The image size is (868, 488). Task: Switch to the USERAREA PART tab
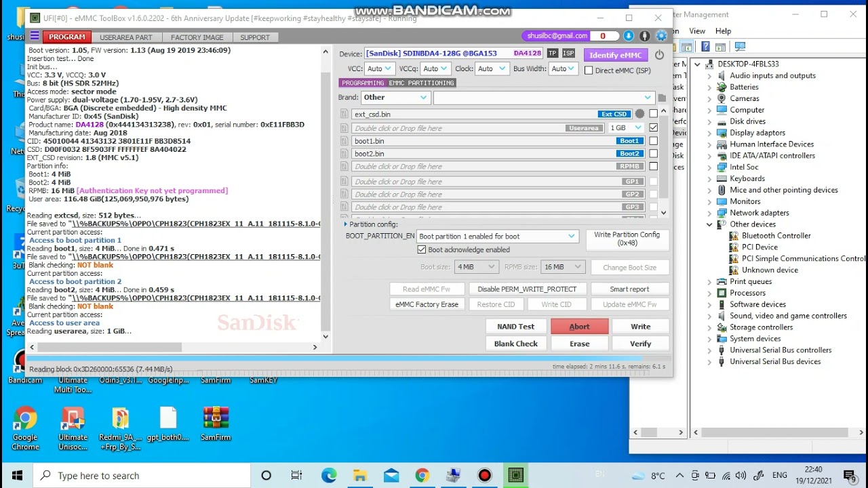click(126, 37)
